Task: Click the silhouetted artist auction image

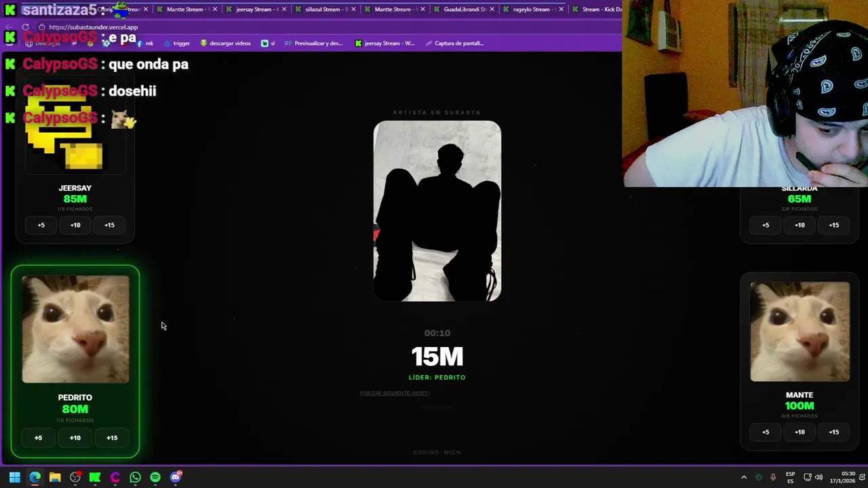Action: 437,211
